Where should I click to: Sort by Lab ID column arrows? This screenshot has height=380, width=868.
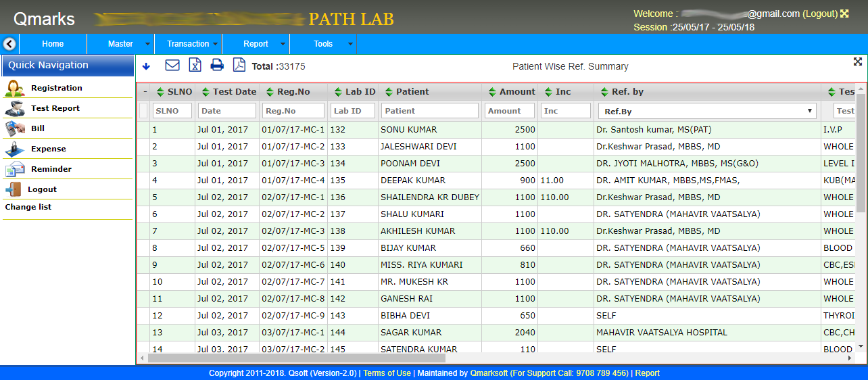coord(338,92)
